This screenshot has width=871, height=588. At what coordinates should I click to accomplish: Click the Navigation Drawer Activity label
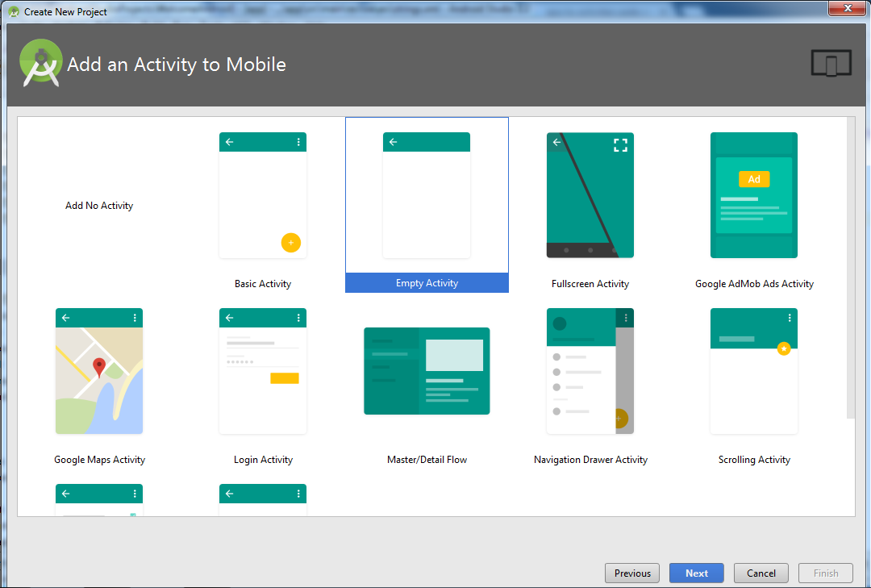coord(590,460)
